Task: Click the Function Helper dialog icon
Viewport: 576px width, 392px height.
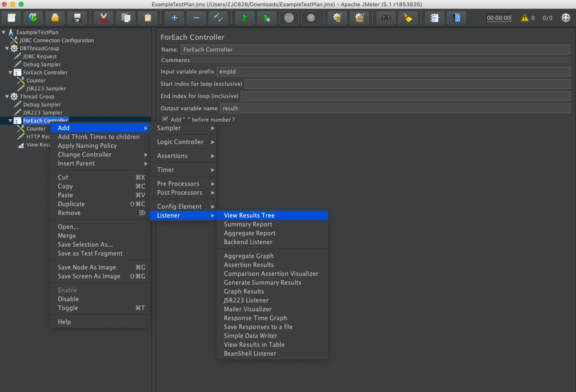Action: click(434, 18)
